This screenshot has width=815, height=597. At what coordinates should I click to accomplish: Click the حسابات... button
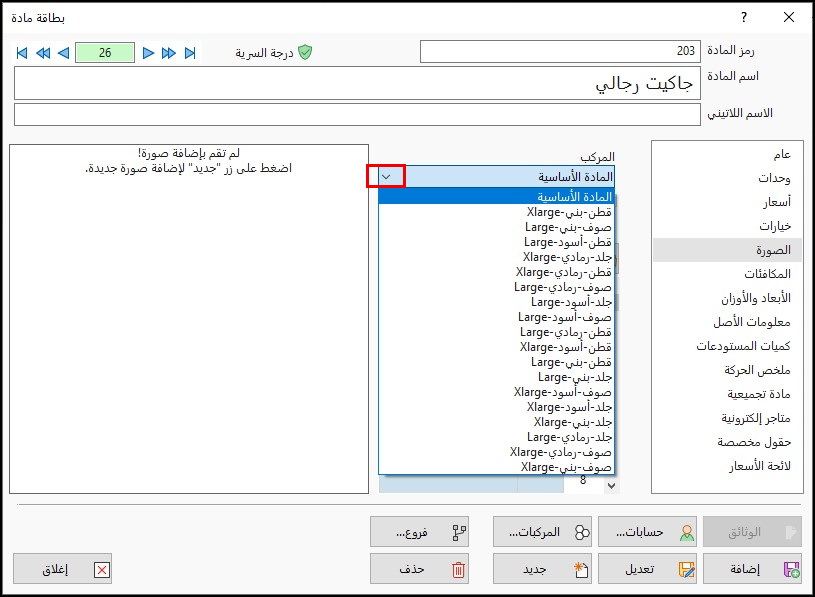(647, 532)
